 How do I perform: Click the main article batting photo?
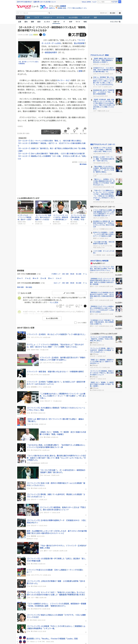click(x=29, y=49)
